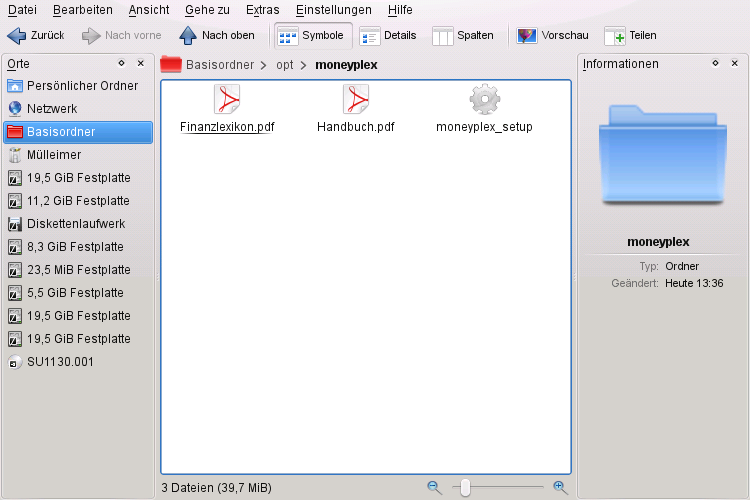Screen dimensions: 750x500
Task: Zoom in with plus magnifier icon
Action: [560, 488]
